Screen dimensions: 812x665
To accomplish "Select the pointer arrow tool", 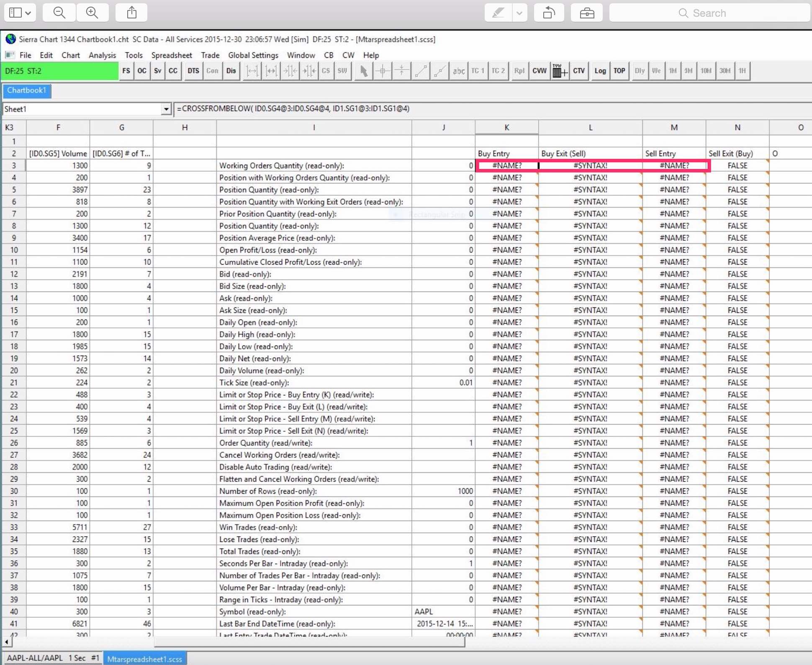I will coord(363,71).
